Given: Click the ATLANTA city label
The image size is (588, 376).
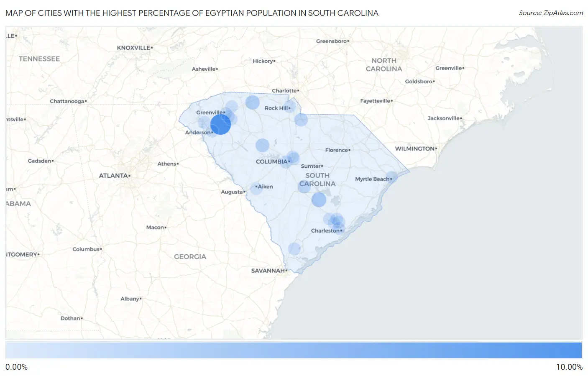Looking at the screenshot, I should click(x=113, y=176).
